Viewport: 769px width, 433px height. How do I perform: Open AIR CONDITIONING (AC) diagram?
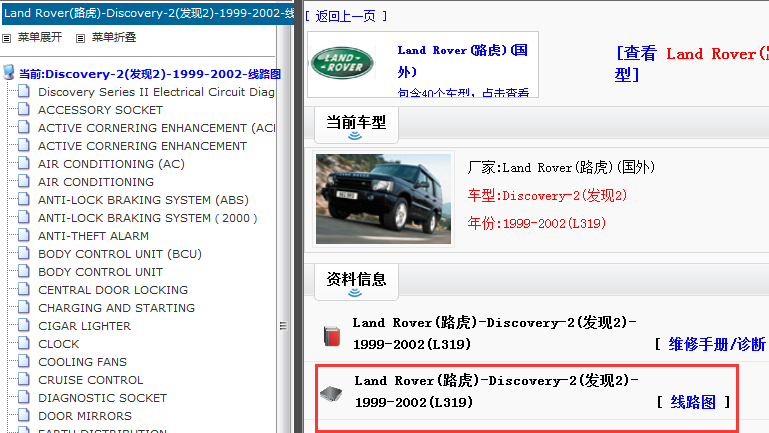click(111, 164)
